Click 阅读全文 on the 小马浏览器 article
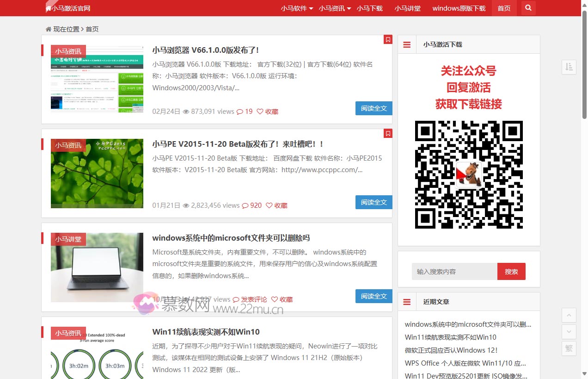The width and height of the screenshot is (588, 379). click(374, 108)
